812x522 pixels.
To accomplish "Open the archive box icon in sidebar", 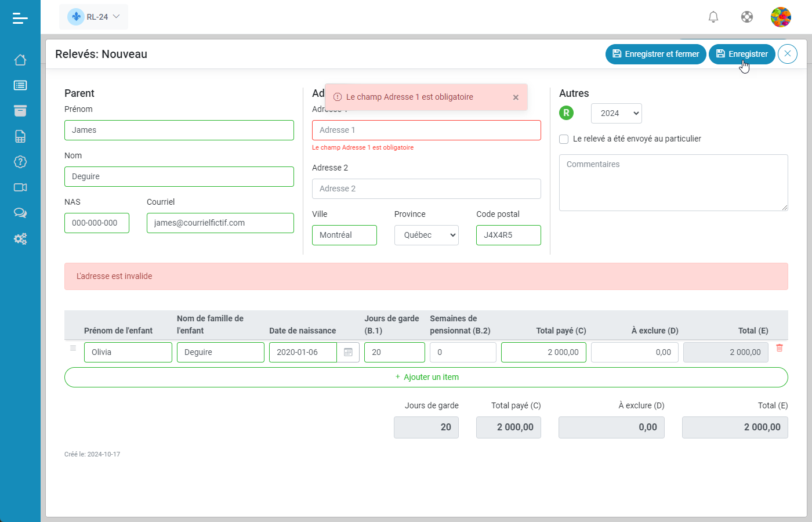I will point(20,111).
